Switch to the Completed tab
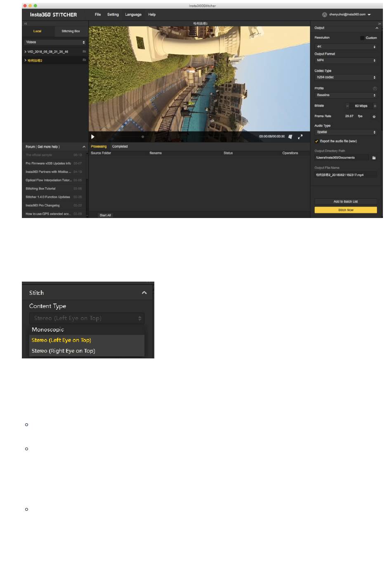The height and width of the screenshot is (569, 392). [120, 147]
